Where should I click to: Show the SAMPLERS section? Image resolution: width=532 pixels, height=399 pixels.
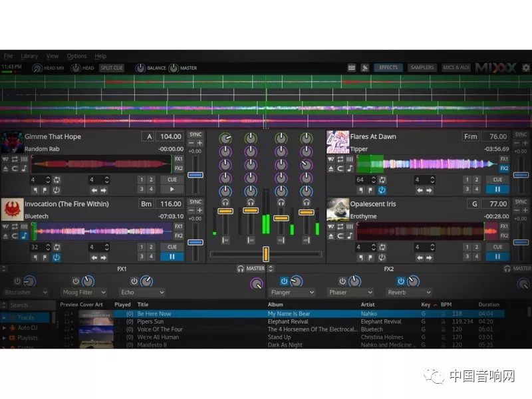point(422,68)
